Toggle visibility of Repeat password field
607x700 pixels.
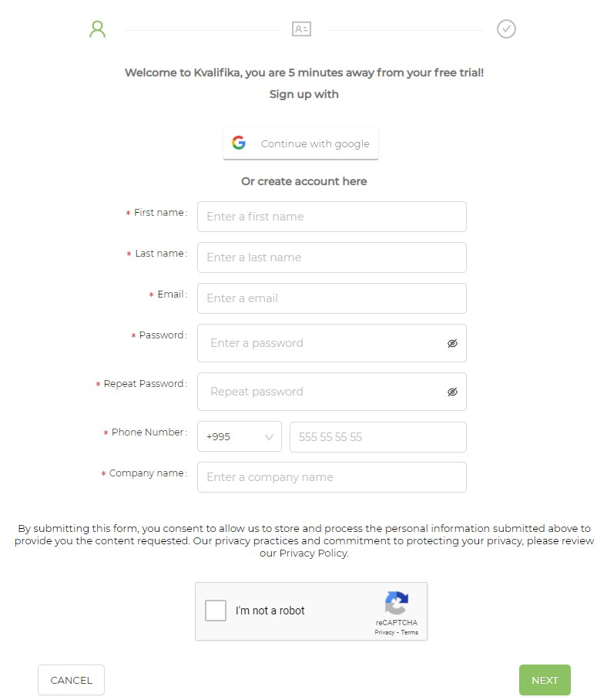(x=452, y=392)
